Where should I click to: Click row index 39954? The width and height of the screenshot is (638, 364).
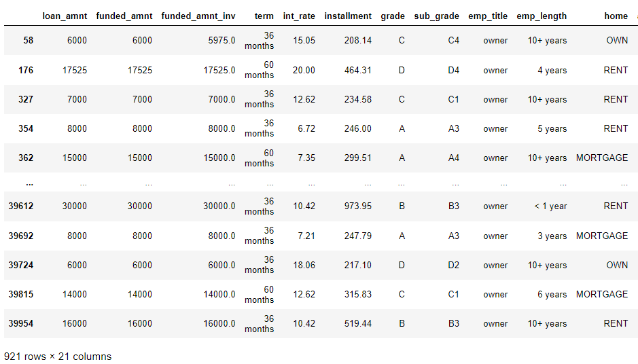21,324
